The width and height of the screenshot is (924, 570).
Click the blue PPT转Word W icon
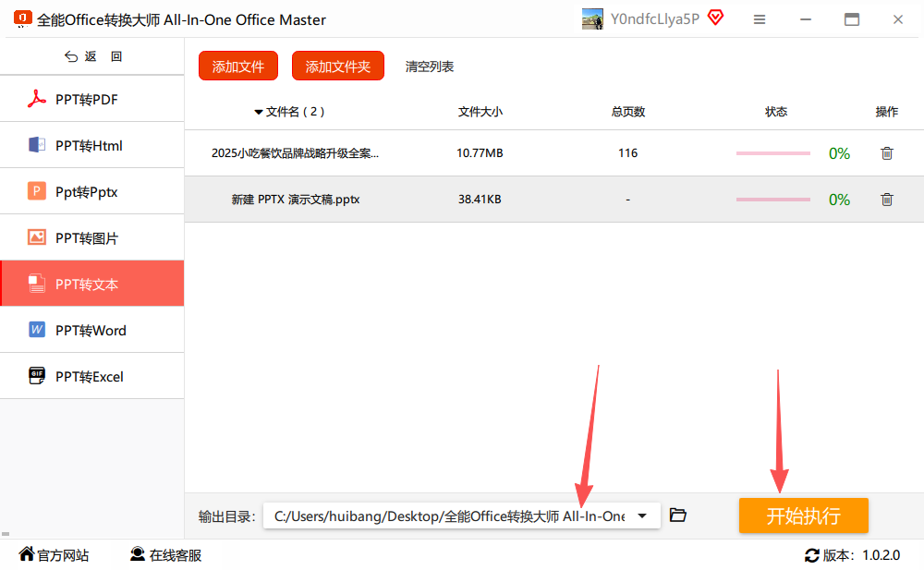click(37, 330)
